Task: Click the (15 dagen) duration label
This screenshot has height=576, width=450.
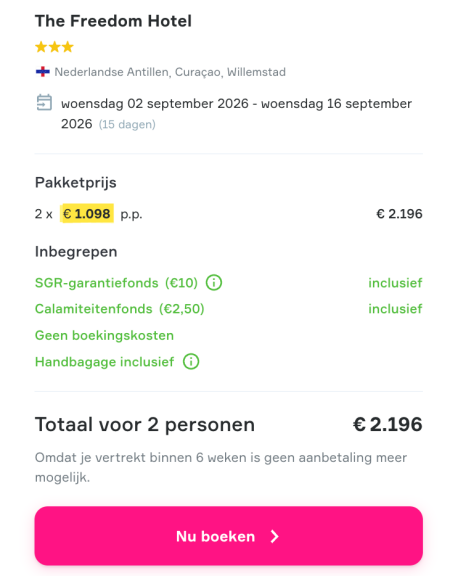Action: point(127,125)
